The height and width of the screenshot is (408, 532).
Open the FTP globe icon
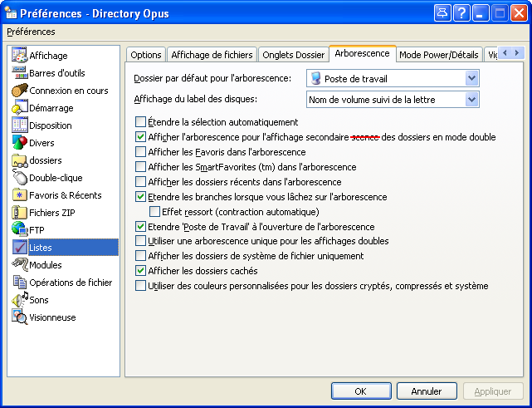click(x=19, y=229)
